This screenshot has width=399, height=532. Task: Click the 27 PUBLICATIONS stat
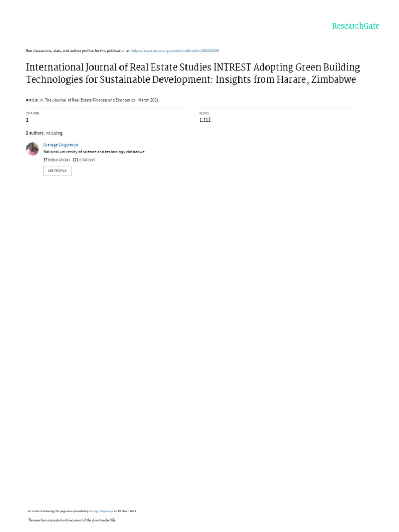(56, 160)
